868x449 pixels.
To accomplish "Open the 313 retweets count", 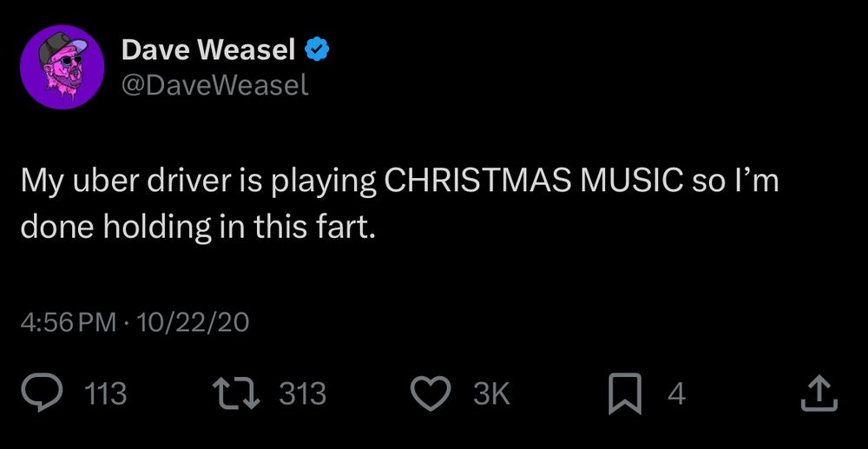I will (x=303, y=394).
